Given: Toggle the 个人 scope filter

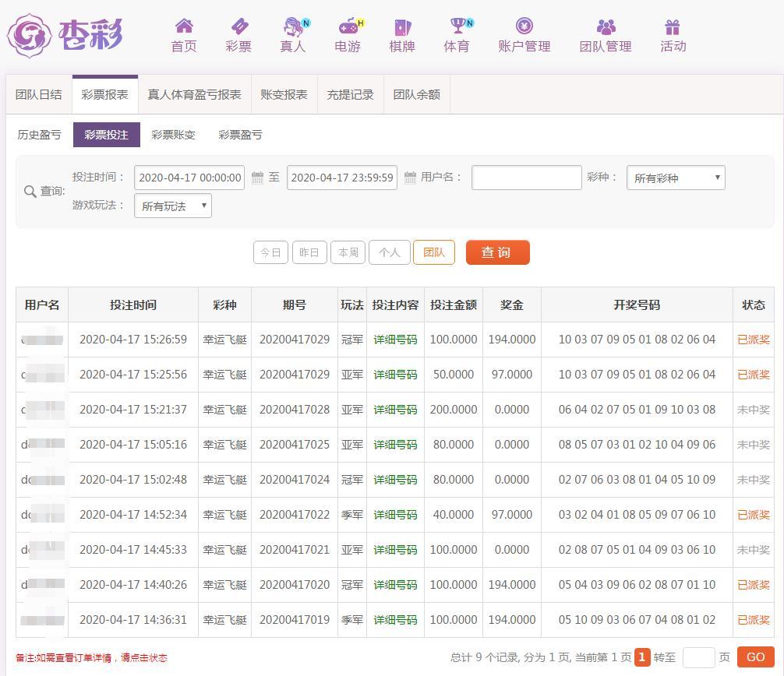Looking at the screenshot, I should (389, 252).
